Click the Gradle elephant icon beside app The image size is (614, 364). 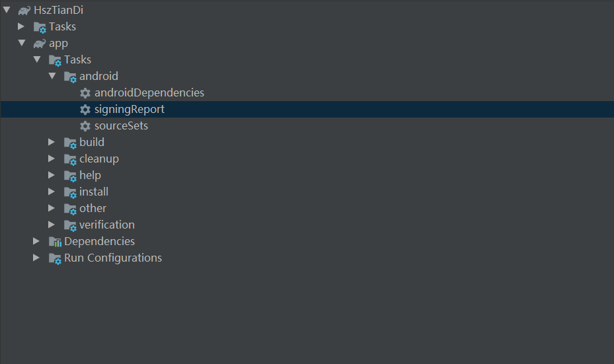pos(40,44)
